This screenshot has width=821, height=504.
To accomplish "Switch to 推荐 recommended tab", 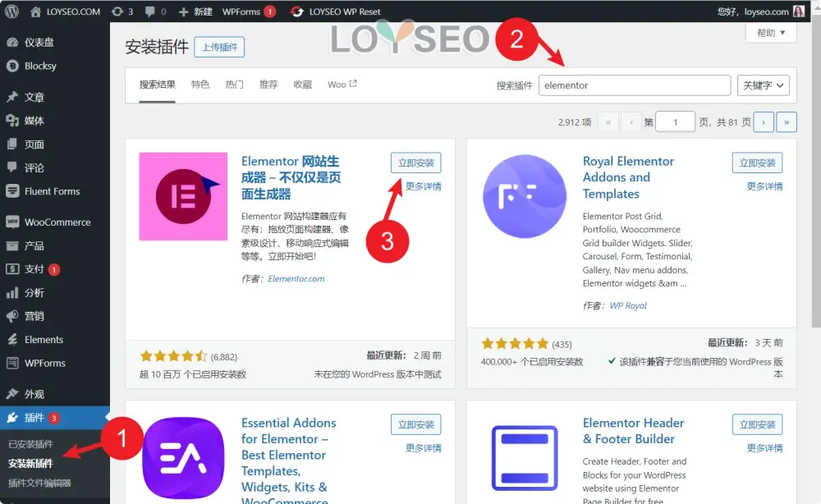I will coord(268,85).
